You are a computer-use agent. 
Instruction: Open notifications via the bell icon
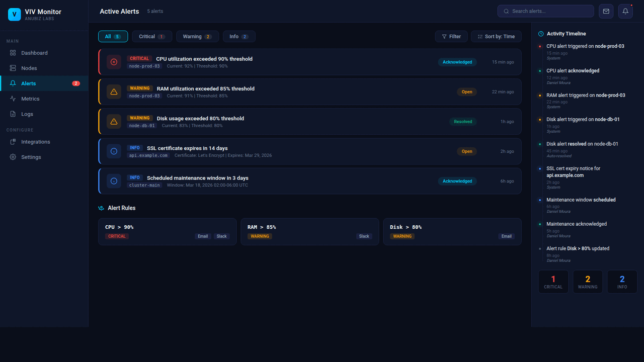click(625, 11)
